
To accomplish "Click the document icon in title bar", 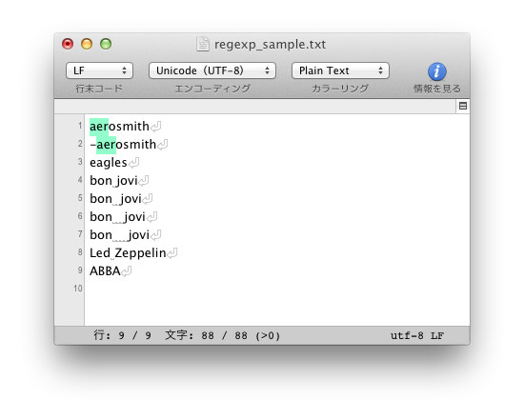I will tap(203, 44).
